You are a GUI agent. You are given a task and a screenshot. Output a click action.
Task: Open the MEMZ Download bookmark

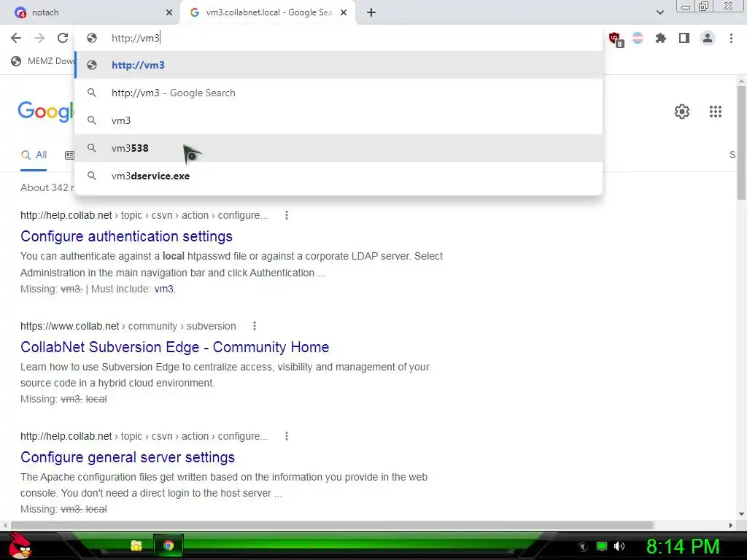coord(43,61)
